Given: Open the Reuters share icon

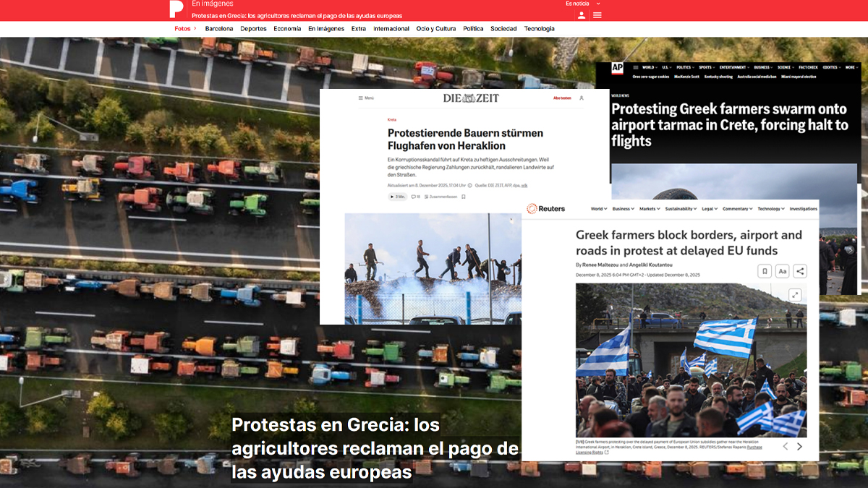Looking at the screenshot, I should [800, 271].
